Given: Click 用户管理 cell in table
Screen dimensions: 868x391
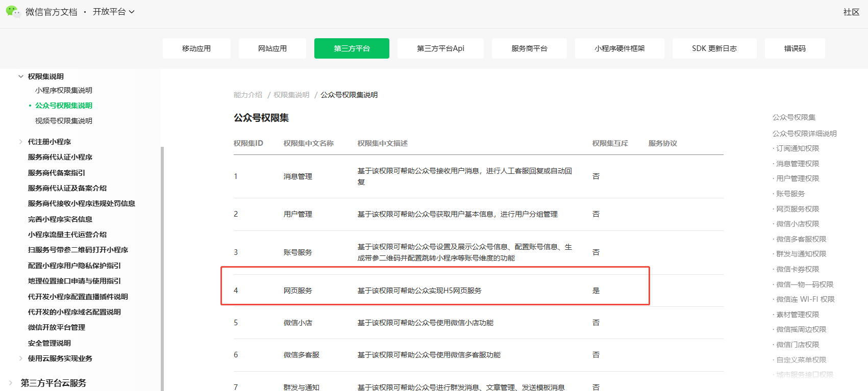Looking at the screenshot, I should pos(298,214).
